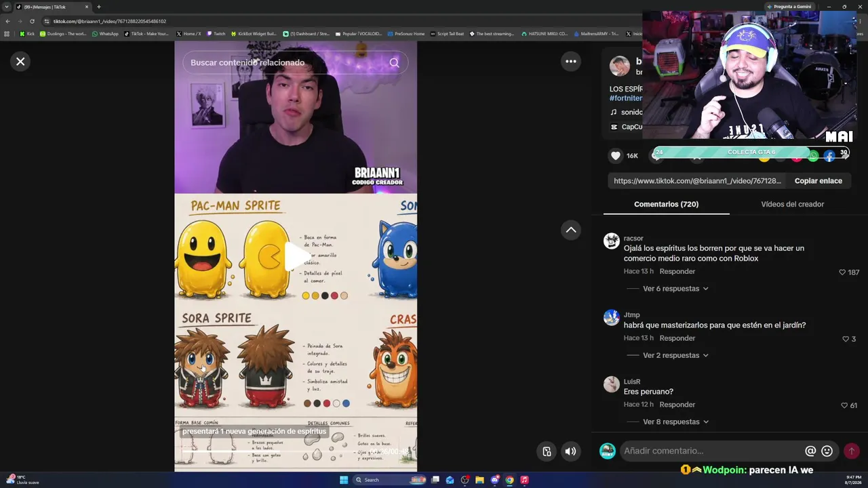Viewport: 868px width, 488px height.
Task: Open racsor username link
Action: [633, 239]
